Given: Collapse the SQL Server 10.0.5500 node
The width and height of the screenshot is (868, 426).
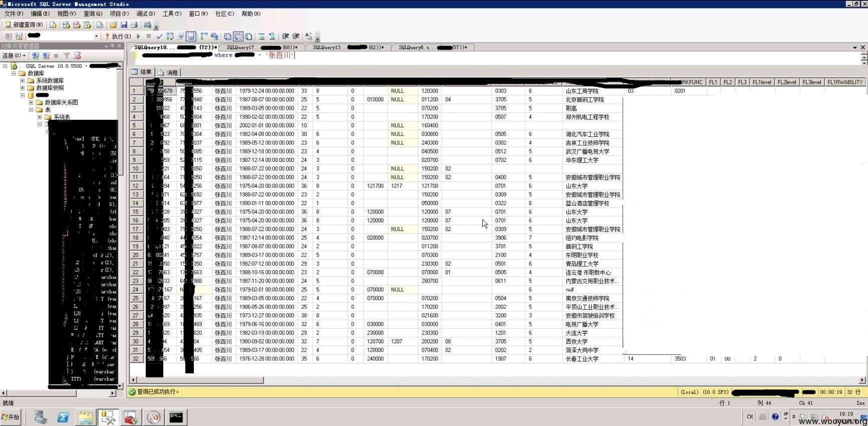Looking at the screenshot, I should coord(5,66).
